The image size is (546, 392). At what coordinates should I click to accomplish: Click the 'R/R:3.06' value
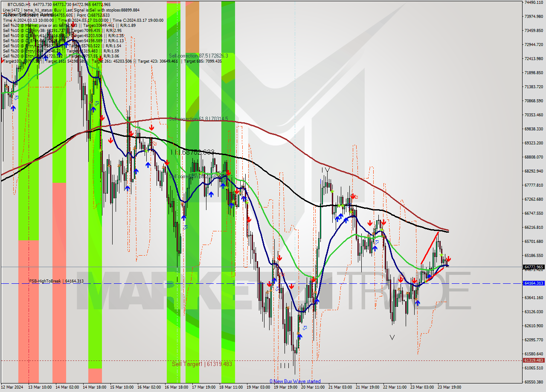[111, 56]
